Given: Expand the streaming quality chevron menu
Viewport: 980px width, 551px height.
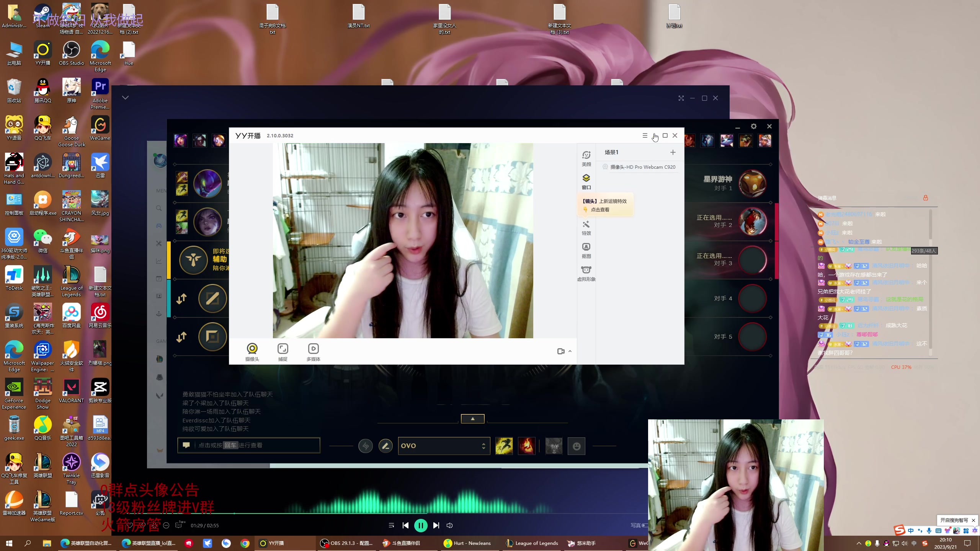Looking at the screenshot, I should pos(570,350).
